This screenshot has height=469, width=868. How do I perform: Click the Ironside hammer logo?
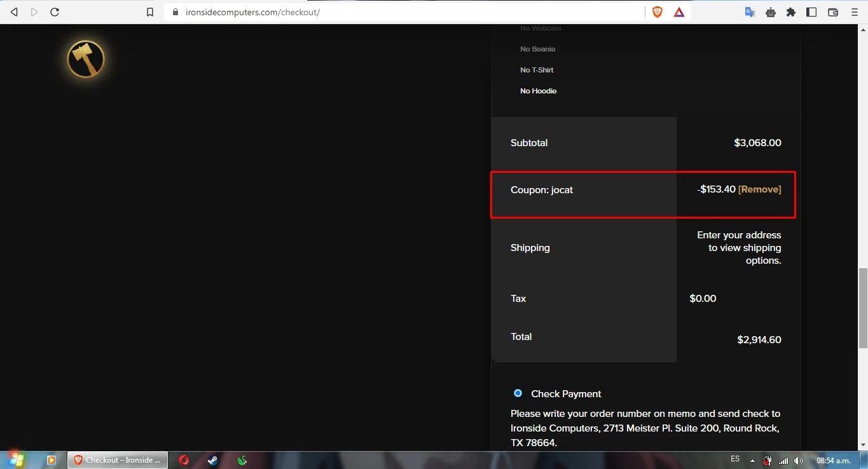(x=86, y=59)
